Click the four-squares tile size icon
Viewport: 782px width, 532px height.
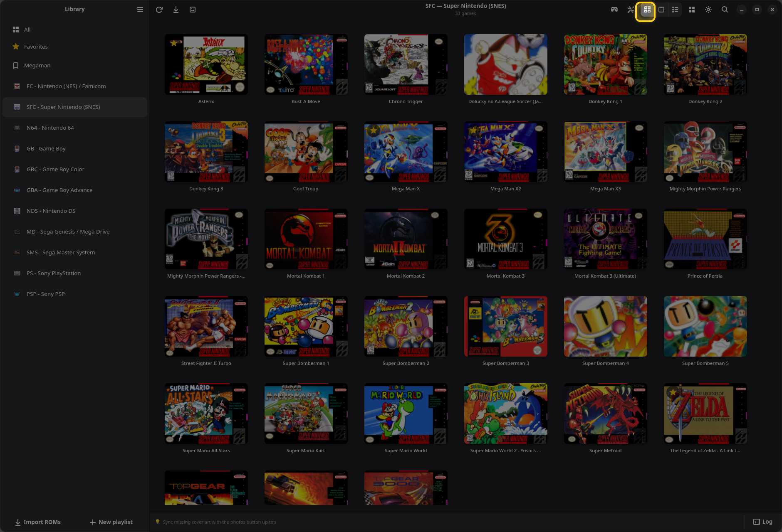[692, 10]
